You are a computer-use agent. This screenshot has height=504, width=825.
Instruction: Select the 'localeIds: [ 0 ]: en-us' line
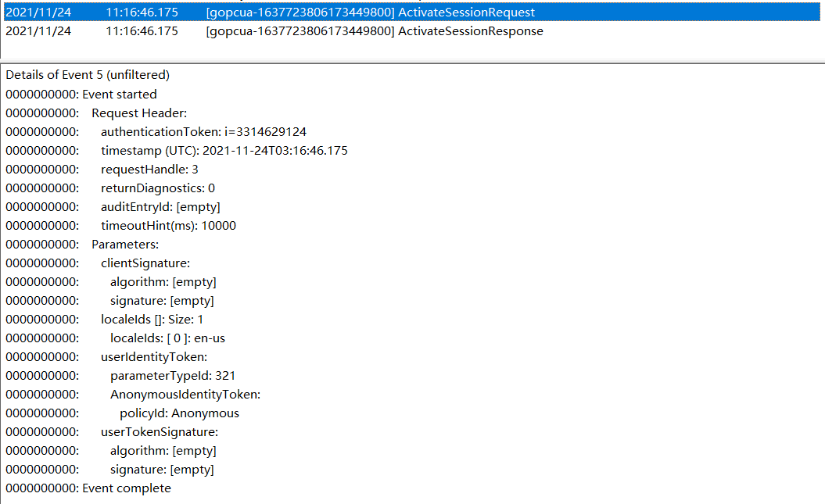115,338
